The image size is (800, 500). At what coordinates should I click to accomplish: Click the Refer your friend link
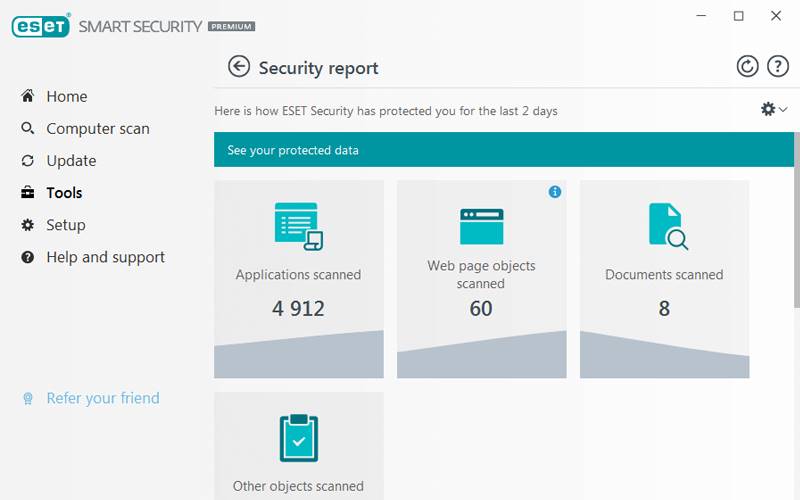click(102, 398)
